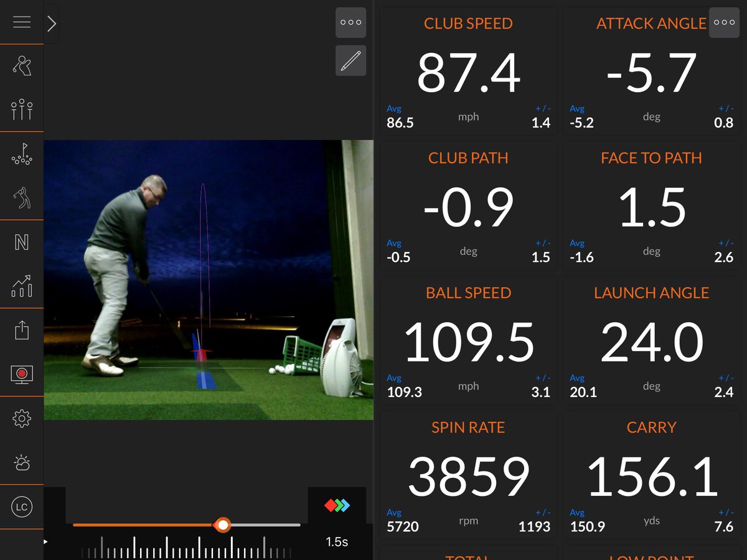This screenshot has height=560, width=747.
Task: Open the hamburger menu at top left
Action: [x=22, y=22]
